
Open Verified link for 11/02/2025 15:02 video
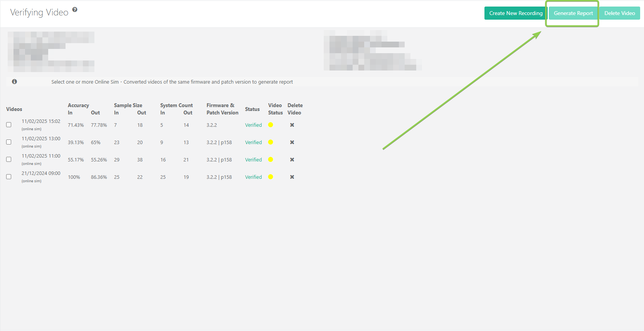coord(253,125)
